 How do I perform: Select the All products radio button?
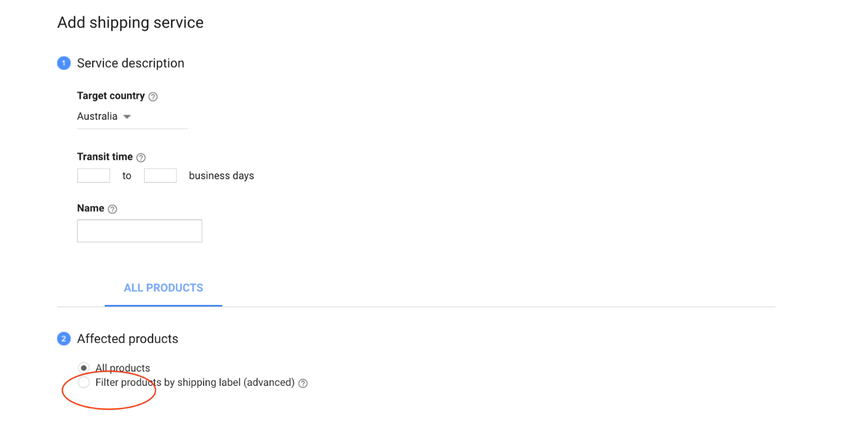pyautogui.click(x=84, y=368)
